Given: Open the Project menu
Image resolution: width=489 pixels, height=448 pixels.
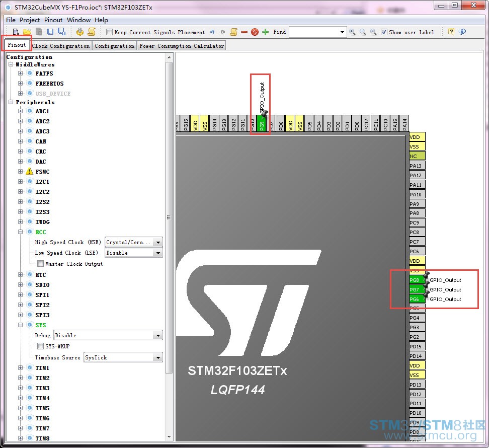Looking at the screenshot, I should (x=30, y=20).
